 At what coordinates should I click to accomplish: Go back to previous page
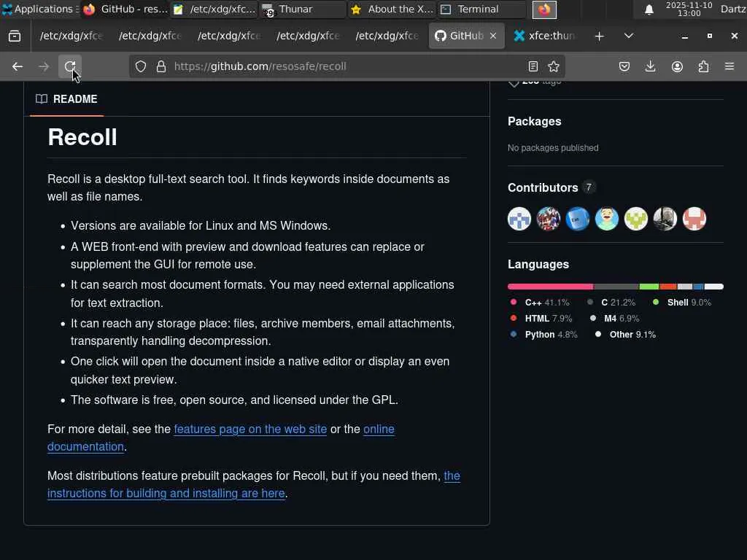(18, 66)
